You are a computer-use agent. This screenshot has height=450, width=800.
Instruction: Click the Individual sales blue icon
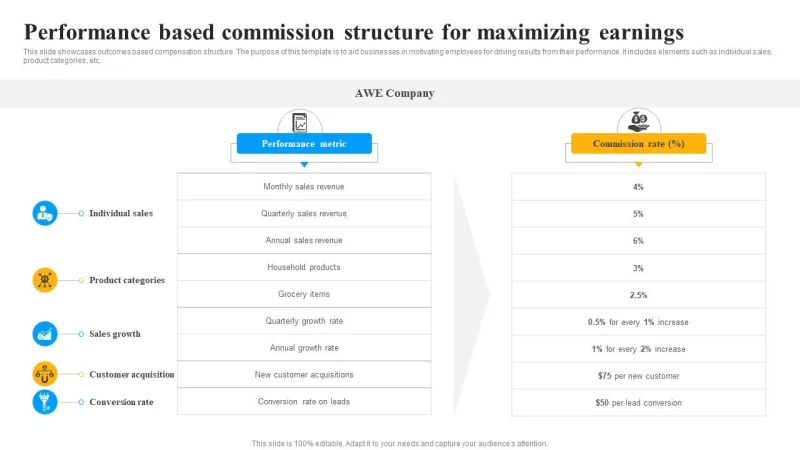[x=45, y=213]
